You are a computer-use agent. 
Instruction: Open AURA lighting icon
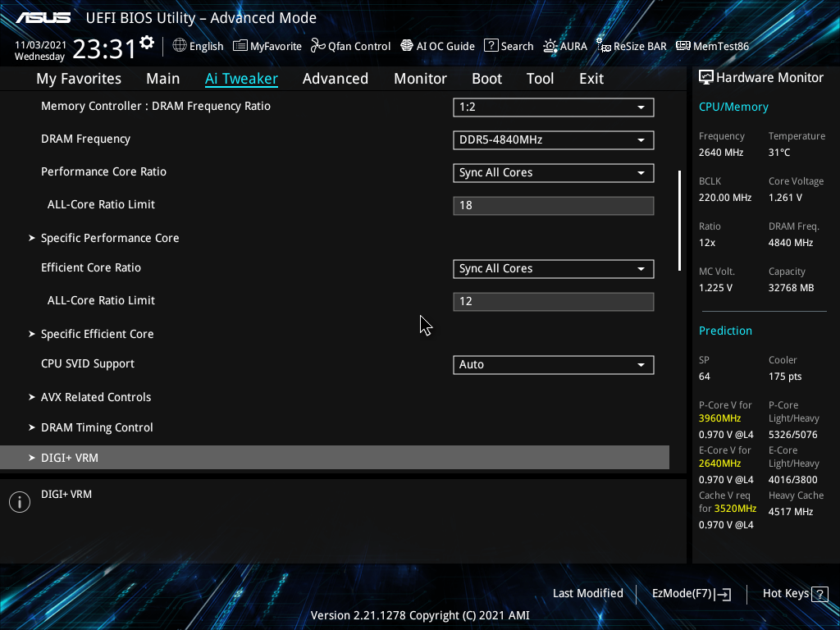pyautogui.click(x=550, y=46)
